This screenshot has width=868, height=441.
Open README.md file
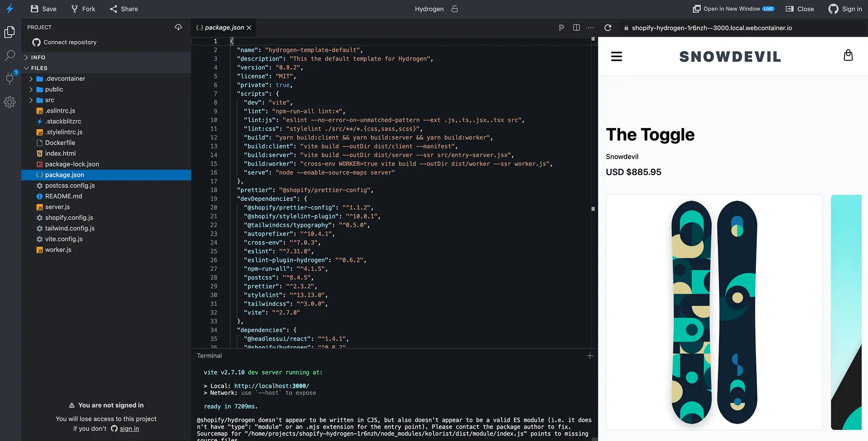click(x=106, y=196)
